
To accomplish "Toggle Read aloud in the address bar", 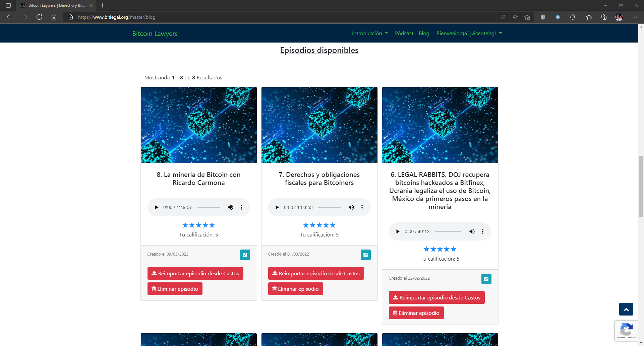I will [x=515, y=17].
